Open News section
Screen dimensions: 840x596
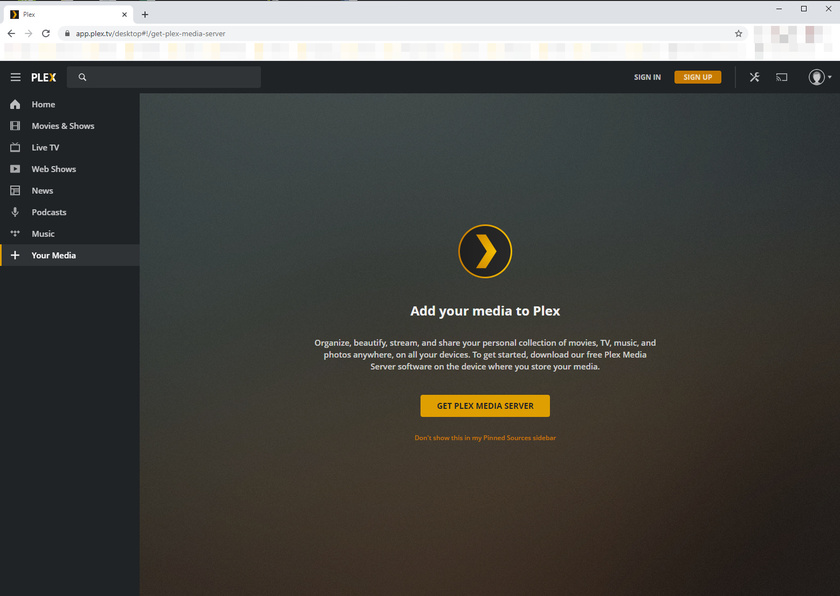click(70, 191)
